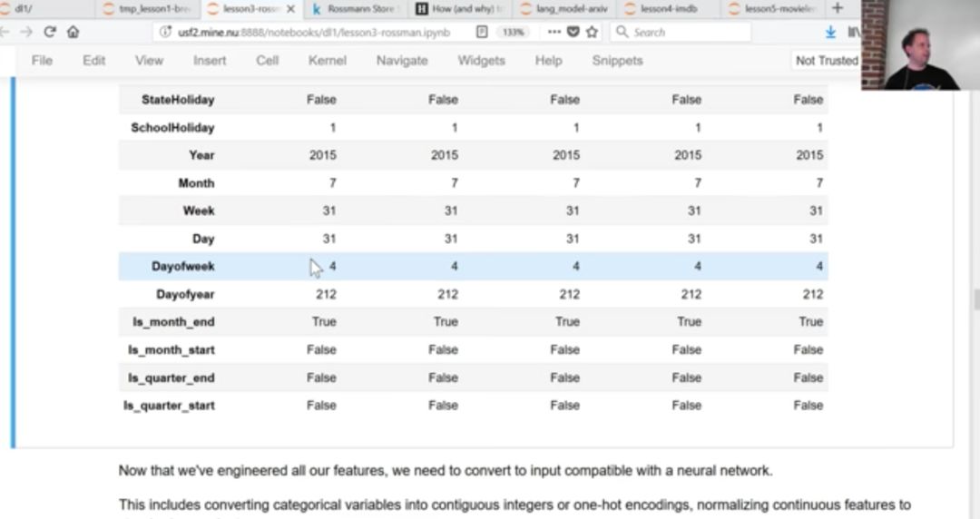The image size is (980, 519).
Task: Click the forward navigation arrow
Action: pyautogui.click(x=26, y=32)
